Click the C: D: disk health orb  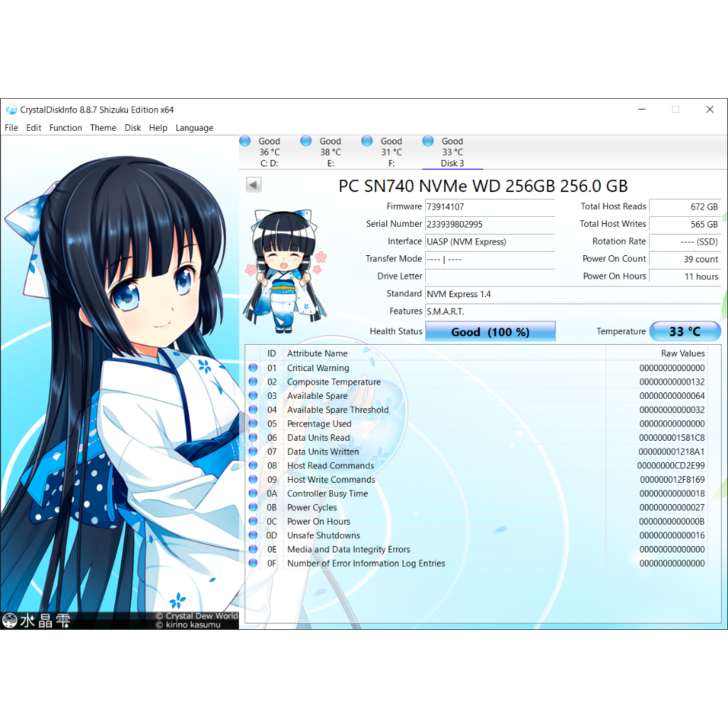245,141
